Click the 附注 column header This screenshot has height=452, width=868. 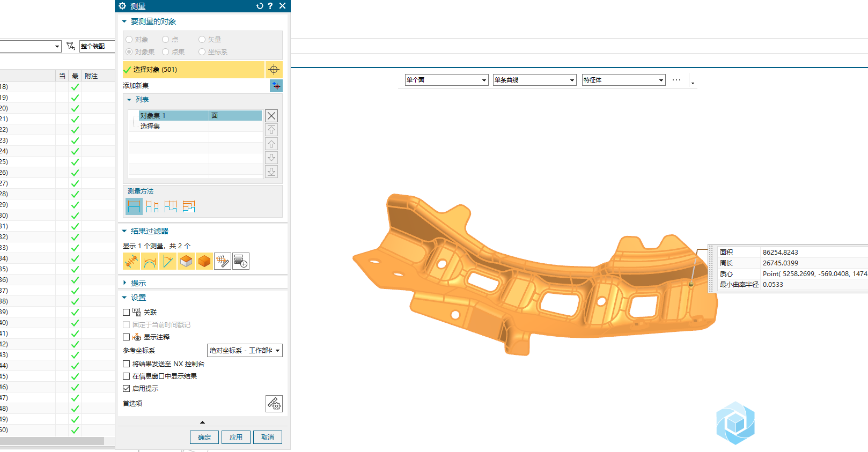point(91,76)
